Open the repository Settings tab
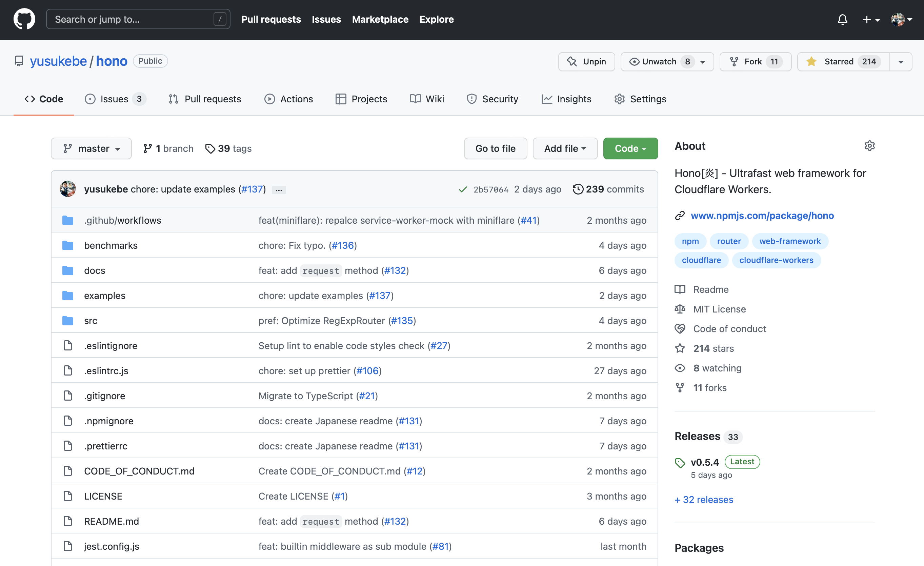This screenshot has height=566, width=924. click(640, 99)
